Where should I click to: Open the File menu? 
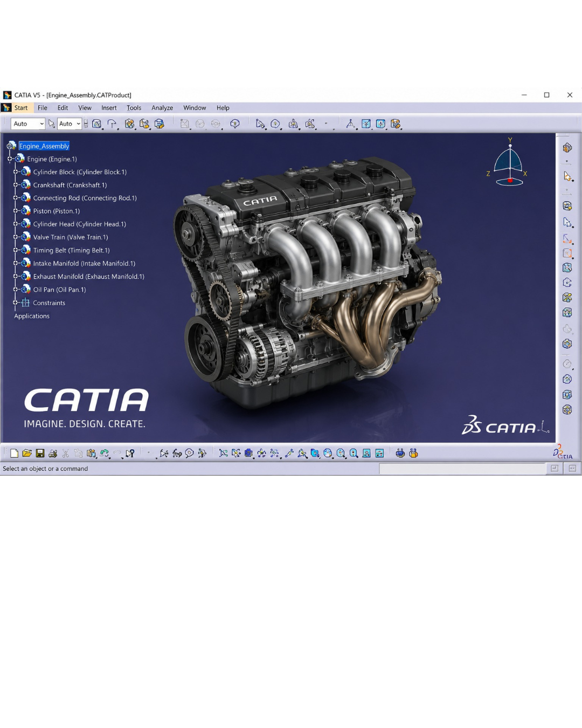click(x=43, y=108)
